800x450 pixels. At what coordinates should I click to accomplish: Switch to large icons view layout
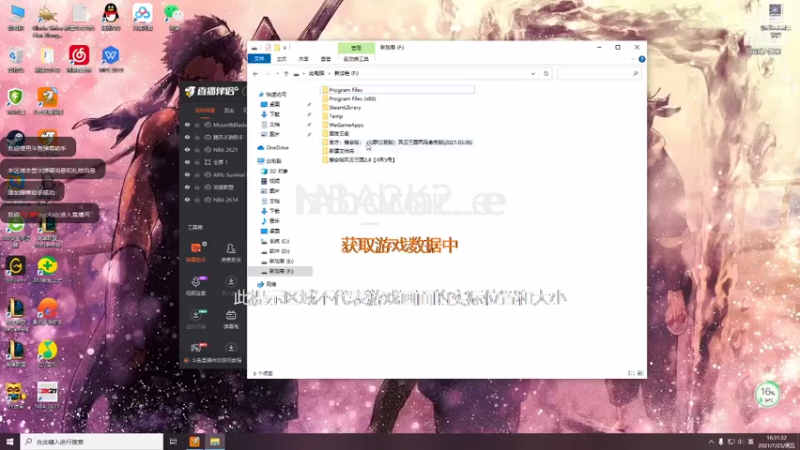point(640,373)
